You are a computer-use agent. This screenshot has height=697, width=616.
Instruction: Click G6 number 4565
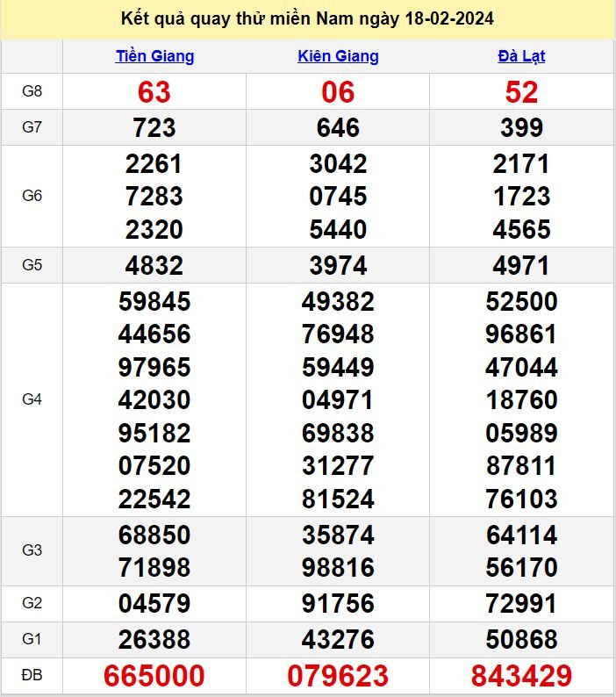click(x=521, y=230)
